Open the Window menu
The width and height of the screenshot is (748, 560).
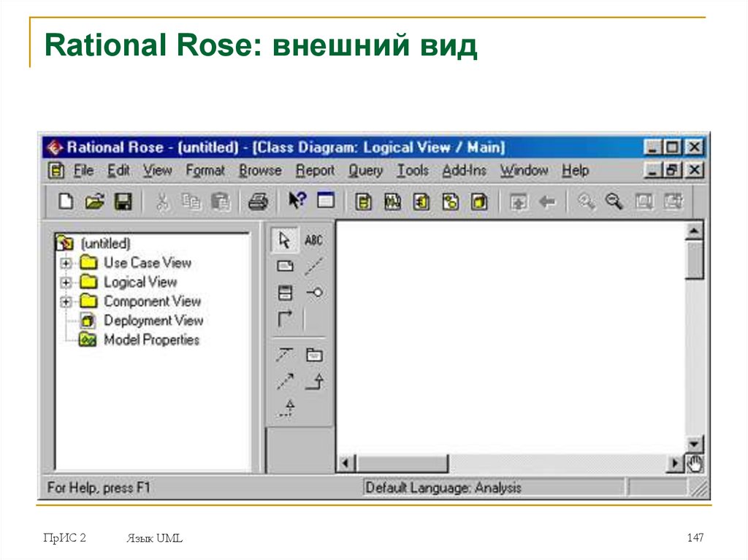[524, 170]
